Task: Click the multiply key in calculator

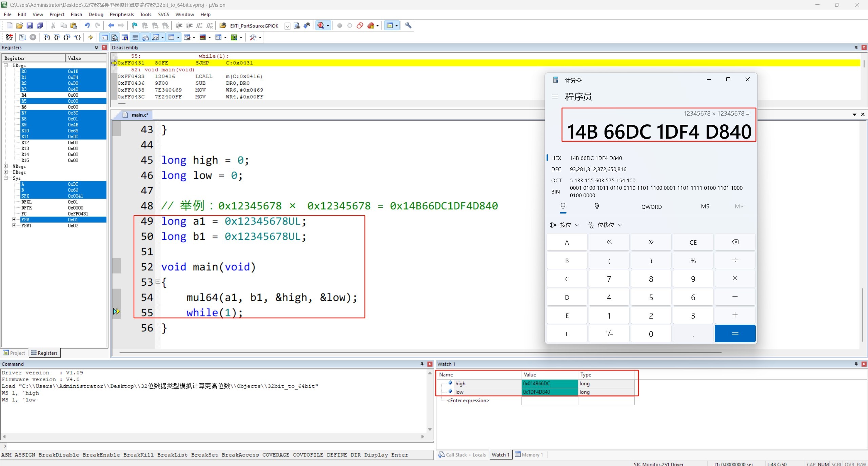Action: tap(735, 279)
